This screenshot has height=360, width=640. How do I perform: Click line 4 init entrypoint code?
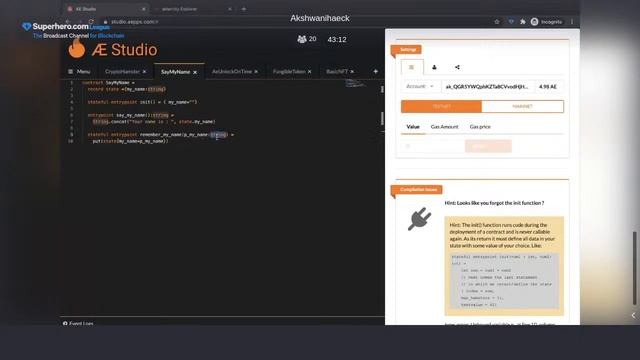[x=142, y=102]
